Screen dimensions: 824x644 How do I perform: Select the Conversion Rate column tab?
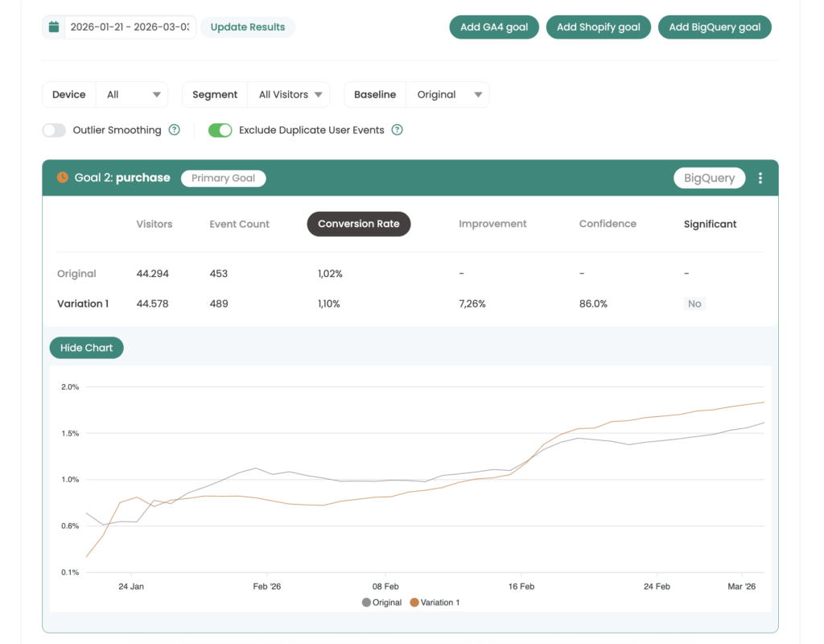pyautogui.click(x=359, y=224)
